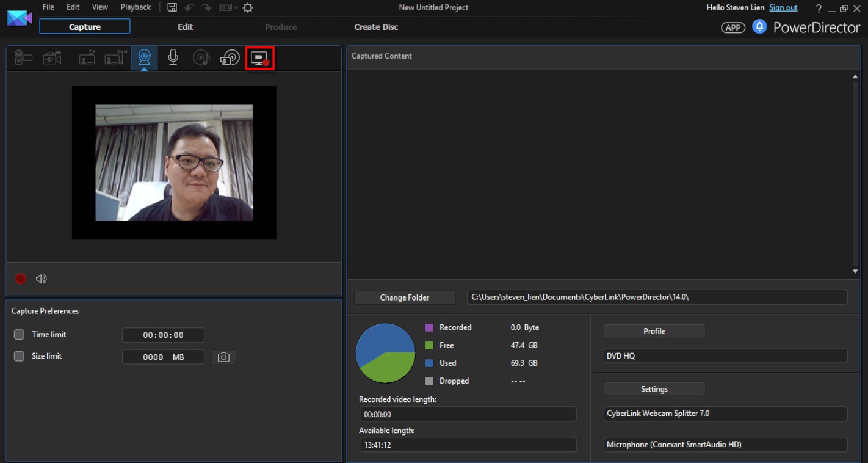Select the microphone capture icon
Viewport: 868px width, 463px height.
(173, 58)
